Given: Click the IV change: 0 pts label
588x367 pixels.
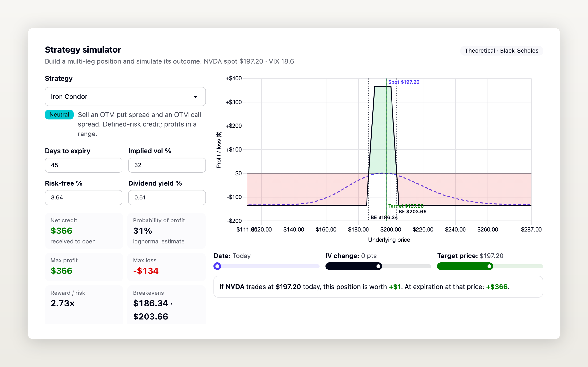Looking at the screenshot, I should click(x=351, y=256).
